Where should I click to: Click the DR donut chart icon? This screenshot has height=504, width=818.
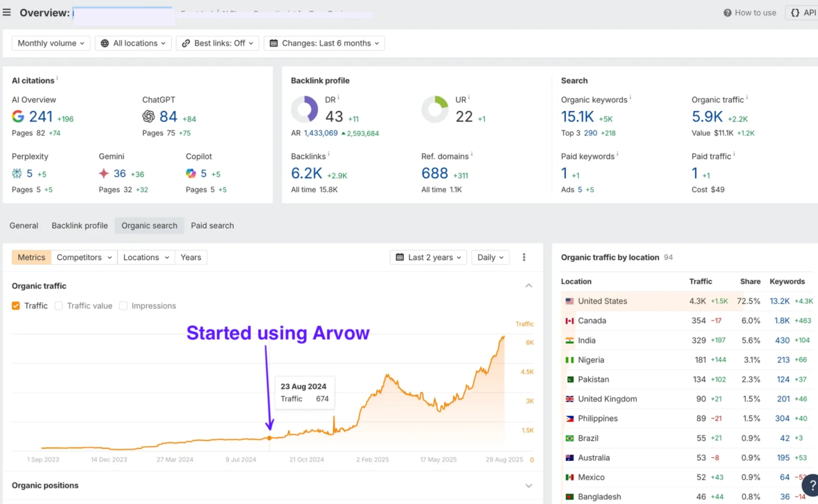tap(304, 109)
